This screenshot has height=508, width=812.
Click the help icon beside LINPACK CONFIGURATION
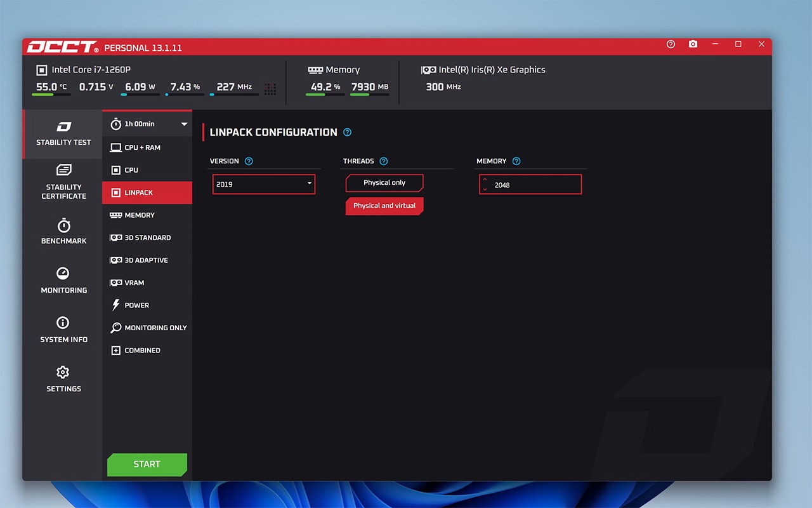[347, 132]
